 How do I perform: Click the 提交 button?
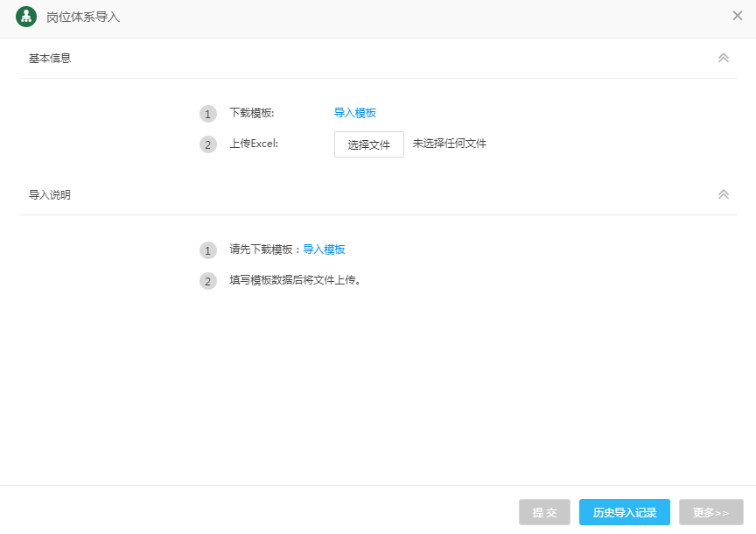point(544,512)
